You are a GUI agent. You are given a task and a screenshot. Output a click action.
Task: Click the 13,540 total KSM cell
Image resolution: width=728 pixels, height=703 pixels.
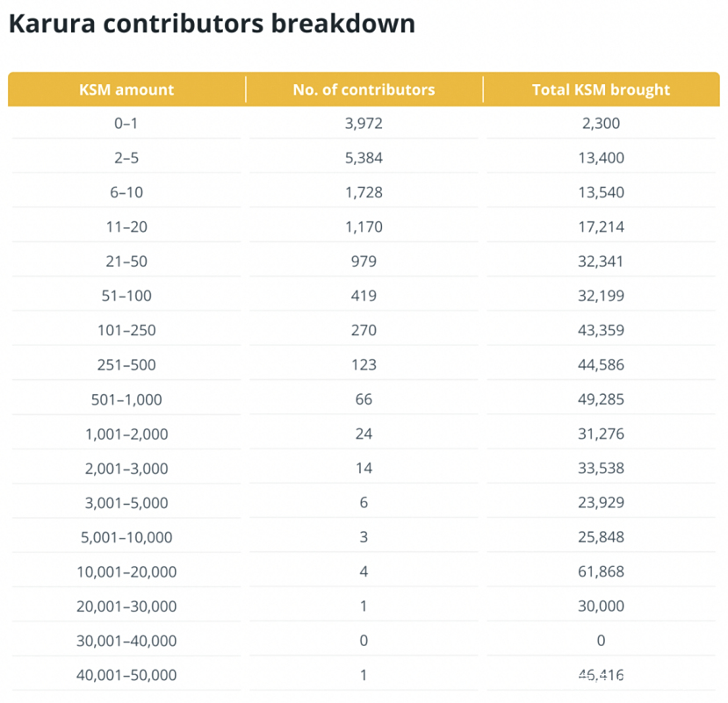[601, 192]
